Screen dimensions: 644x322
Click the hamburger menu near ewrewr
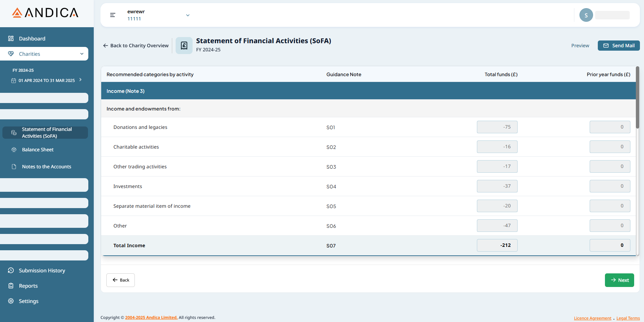click(112, 15)
